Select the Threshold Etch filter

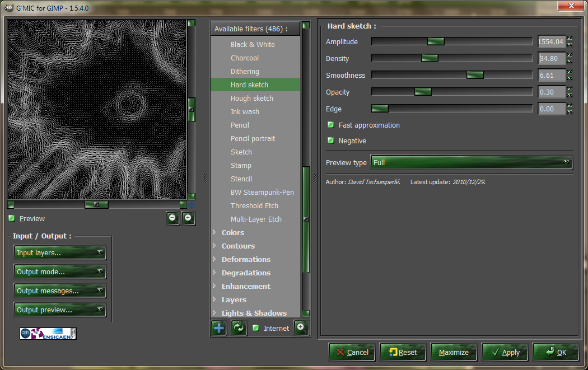click(x=255, y=206)
